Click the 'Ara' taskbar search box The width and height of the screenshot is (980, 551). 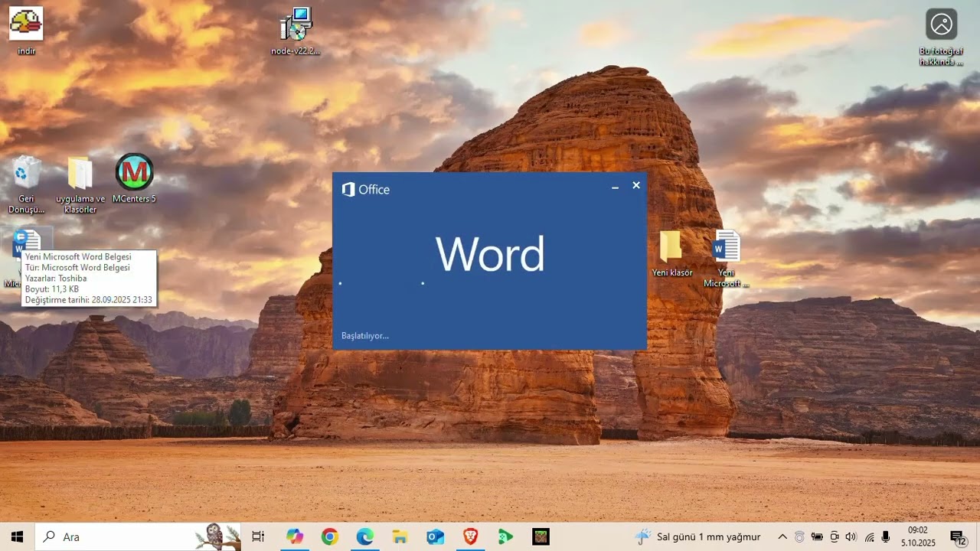138,536
